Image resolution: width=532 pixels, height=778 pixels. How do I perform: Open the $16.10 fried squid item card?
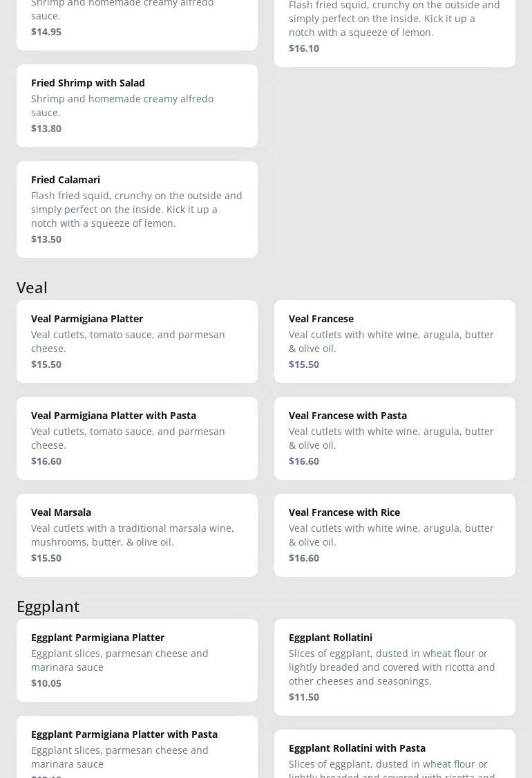395,28
